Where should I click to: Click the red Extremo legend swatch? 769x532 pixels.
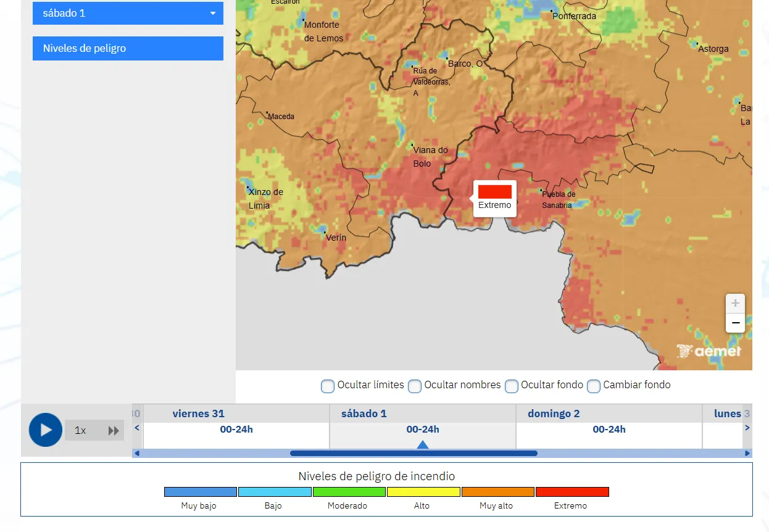(x=572, y=492)
